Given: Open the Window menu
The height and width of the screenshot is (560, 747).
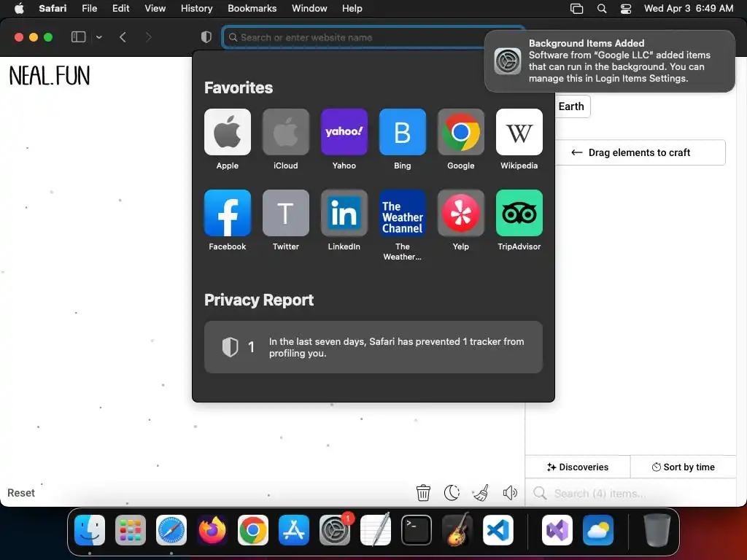Looking at the screenshot, I should click(309, 9).
